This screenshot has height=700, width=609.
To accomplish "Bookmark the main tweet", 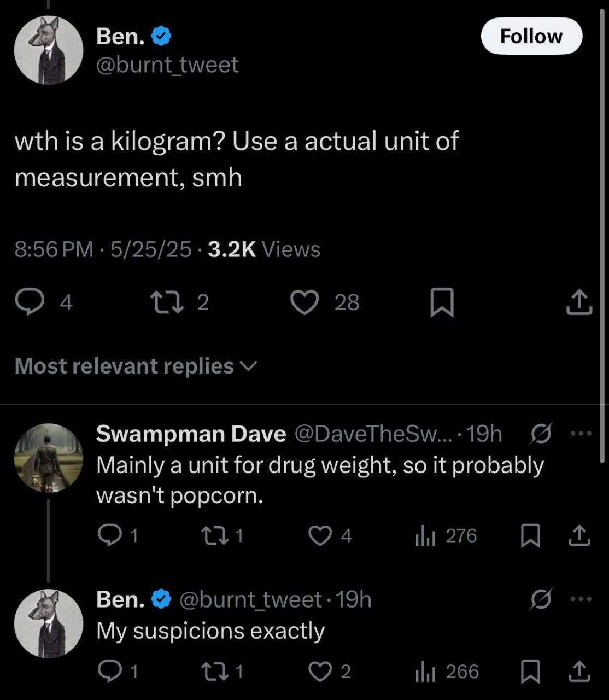I will point(442,303).
